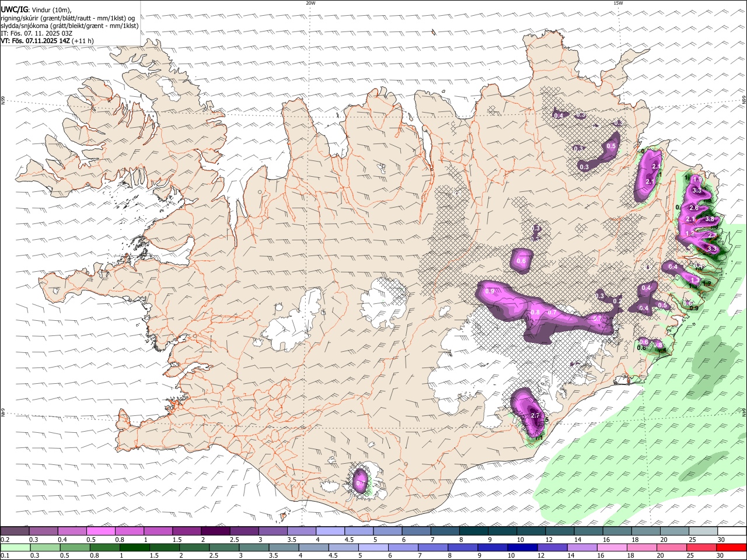Viewport: 747px width, 560px height.
Task: Click the light lavender 4–4.5 snow legend swatch
Action: pyautogui.click(x=330, y=531)
